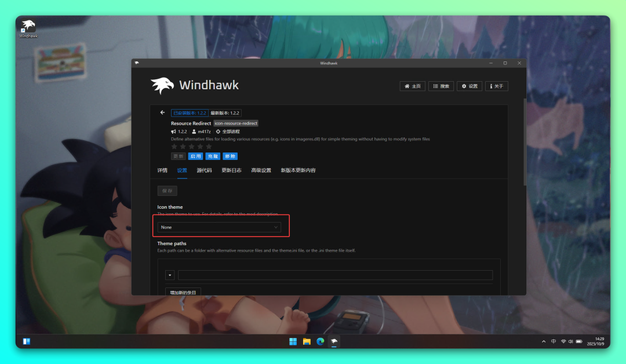
Task: Launch Microsoft Edge from the taskbar
Action: (x=320, y=341)
